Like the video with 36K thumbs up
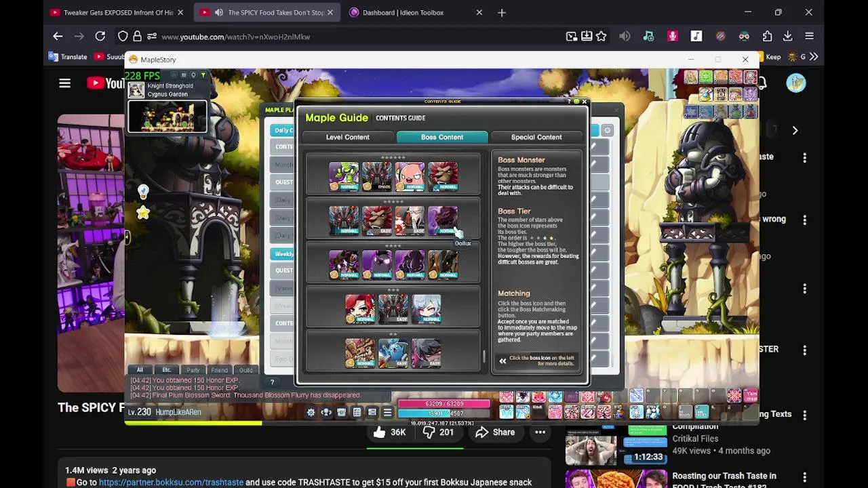The height and width of the screenshot is (488, 868). click(389, 432)
